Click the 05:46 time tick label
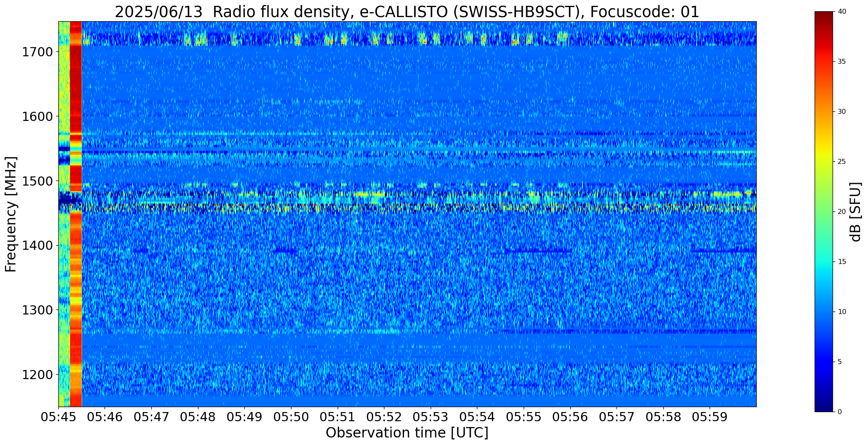This screenshot has width=868, height=445. tap(105, 417)
